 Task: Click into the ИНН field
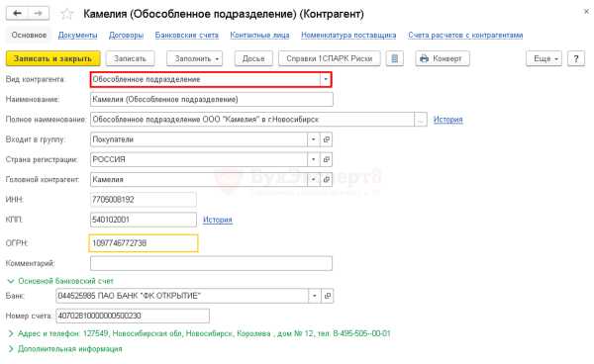point(144,200)
